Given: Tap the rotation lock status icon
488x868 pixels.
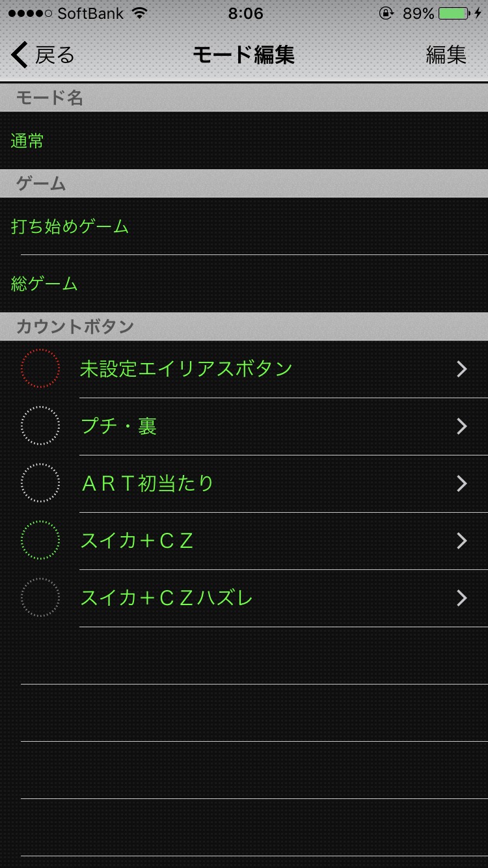Looking at the screenshot, I should [x=386, y=14].
